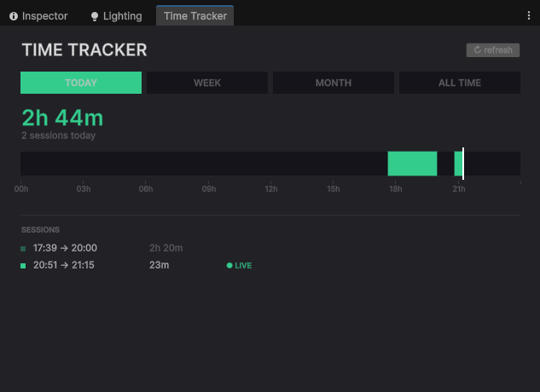Click the 18h tick label on timeline
Screen dimensions: 540x392
point(396,189)
